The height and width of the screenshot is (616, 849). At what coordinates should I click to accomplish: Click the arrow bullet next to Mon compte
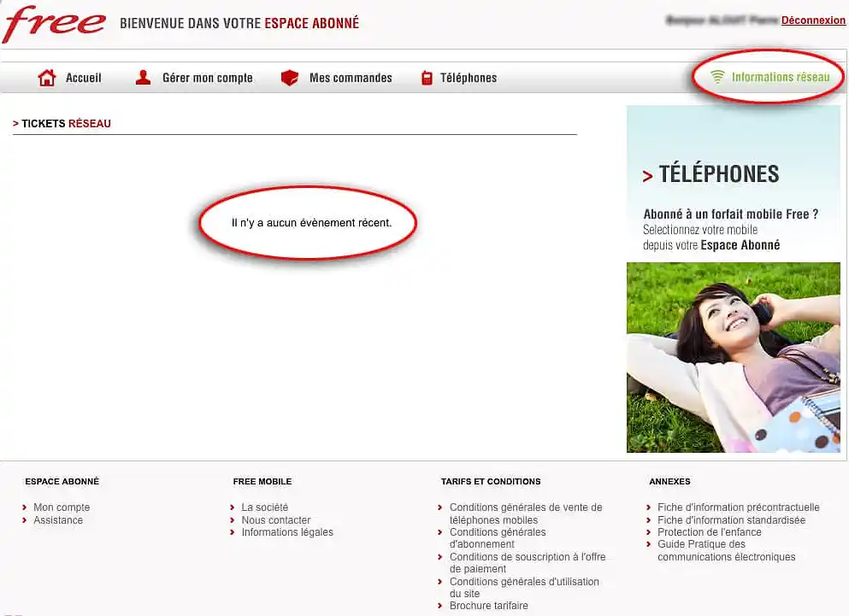(x=24, y=507)
